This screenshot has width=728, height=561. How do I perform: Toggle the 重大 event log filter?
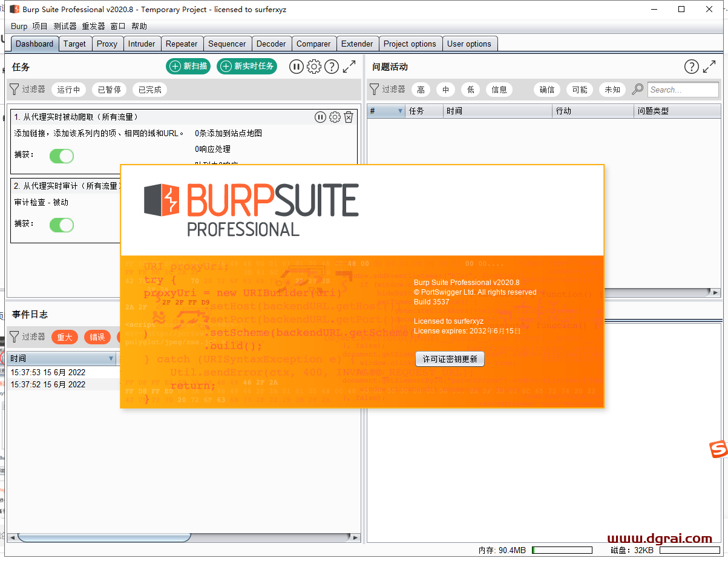tap(65, 337)
